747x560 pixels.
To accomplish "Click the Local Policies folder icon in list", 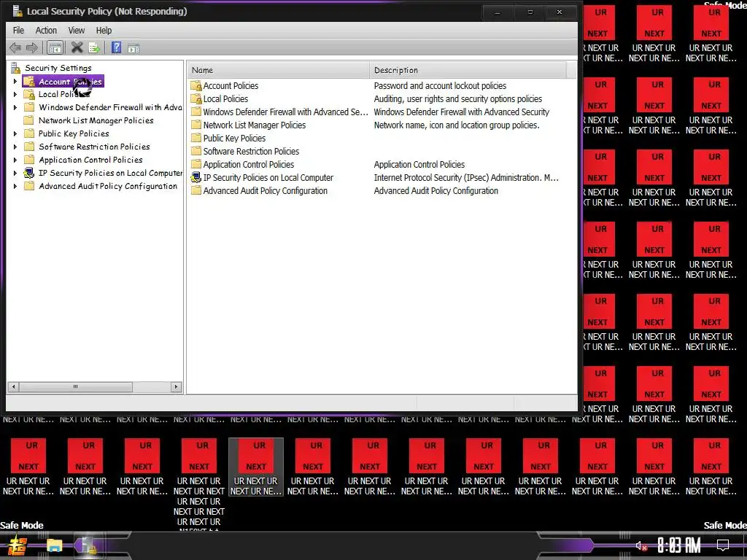I will [196, 99].
